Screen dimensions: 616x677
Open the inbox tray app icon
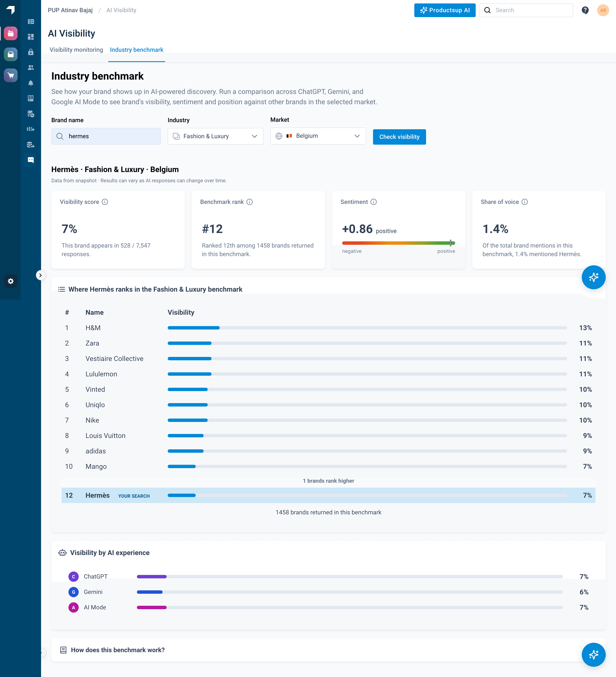pos(10,54)
